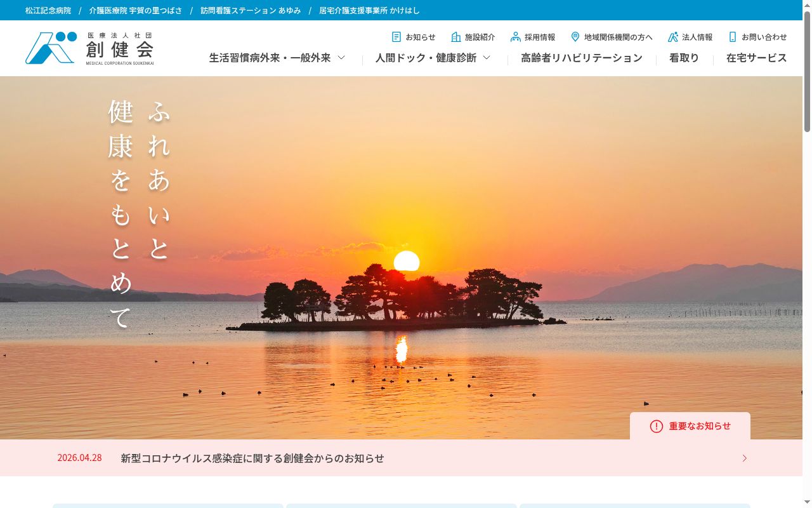This screenshot has width=812, height=508.
Task: Click the 採用情報 text link
Action: point(540,37)
